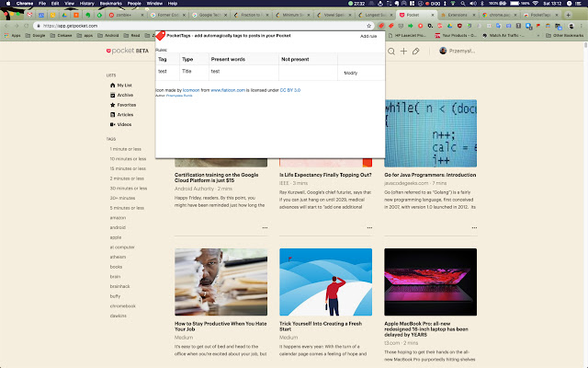Open the Archive list
588x368 pixels.
[124, 95]
